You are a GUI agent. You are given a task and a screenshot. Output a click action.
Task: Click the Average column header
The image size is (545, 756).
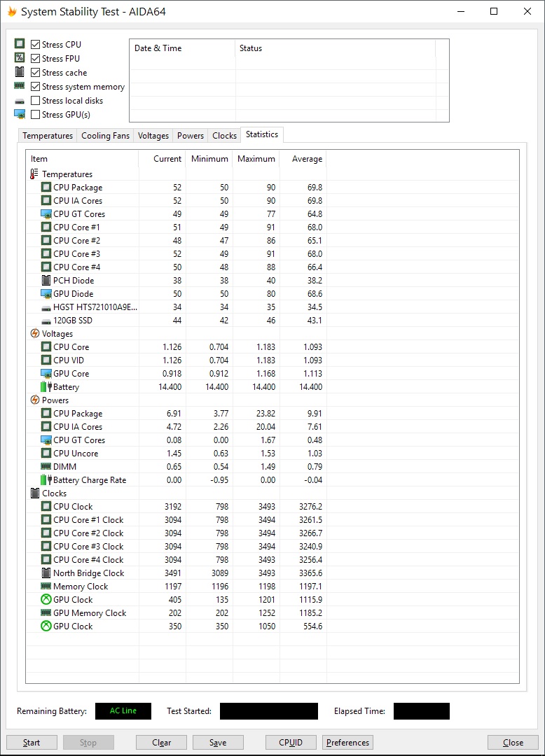point(303,159)
